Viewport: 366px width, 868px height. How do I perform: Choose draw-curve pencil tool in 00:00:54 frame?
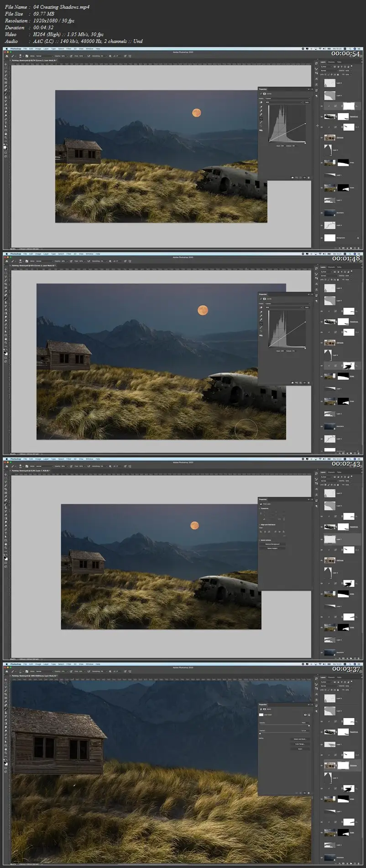[261, 122]
